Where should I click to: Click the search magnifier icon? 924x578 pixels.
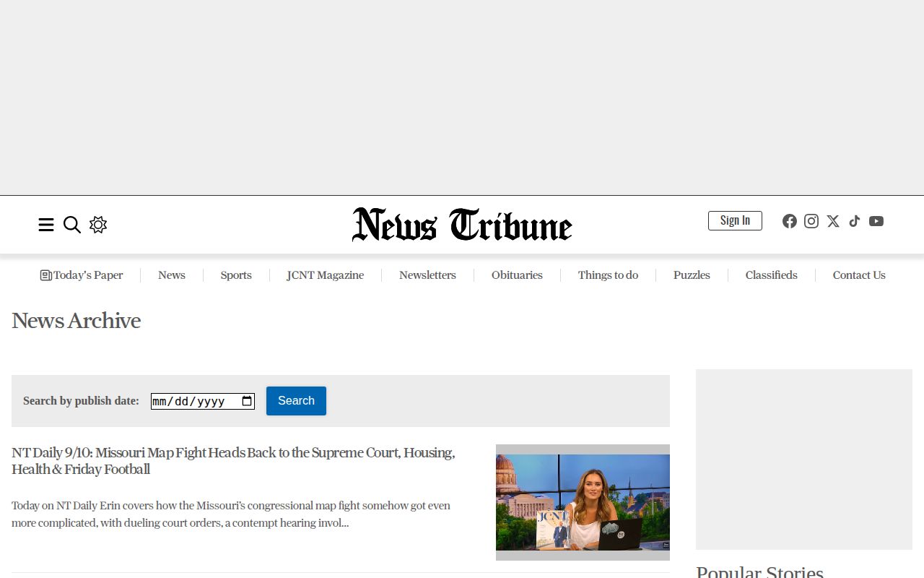[72, 225]
